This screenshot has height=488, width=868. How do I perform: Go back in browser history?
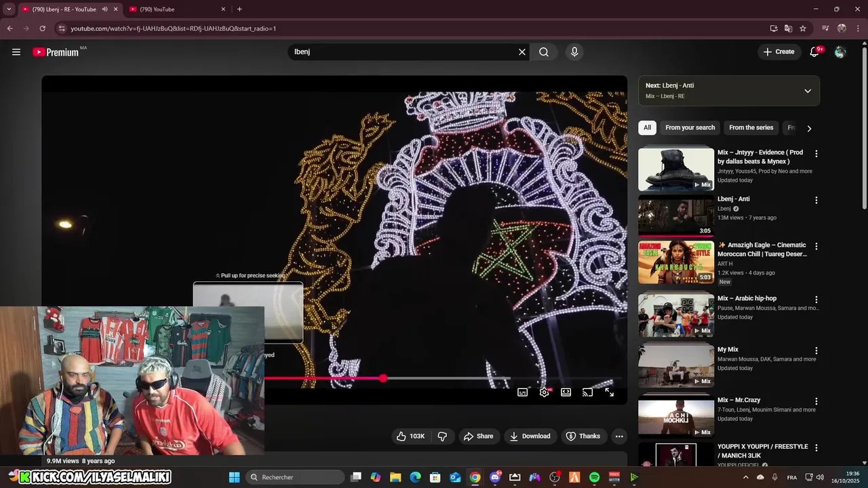[x=9, y=28]
